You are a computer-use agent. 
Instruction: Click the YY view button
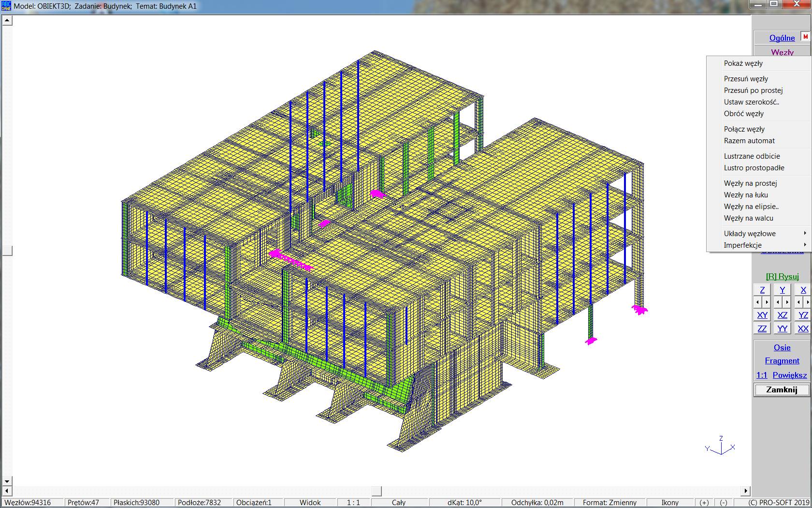782,329
